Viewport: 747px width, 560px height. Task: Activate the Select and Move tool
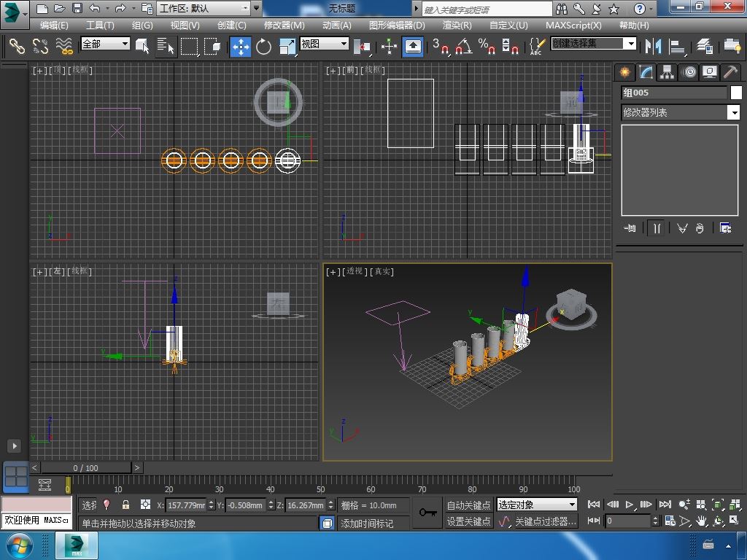[241, 47]
